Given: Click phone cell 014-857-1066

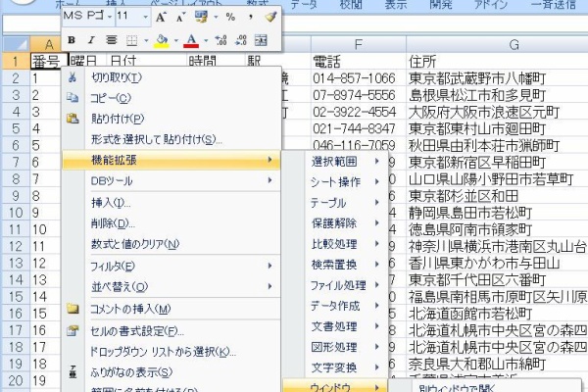Looking at the screenshot, I should [358, 78].
